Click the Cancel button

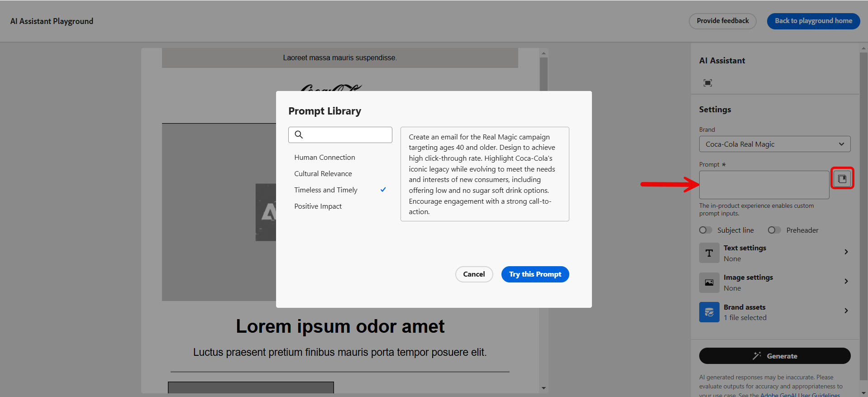click(x=474, y=274)
